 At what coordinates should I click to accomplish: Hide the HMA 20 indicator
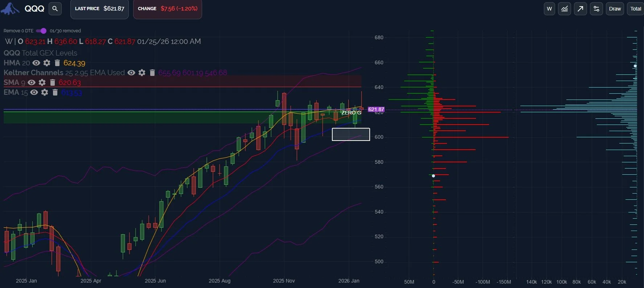36,63
